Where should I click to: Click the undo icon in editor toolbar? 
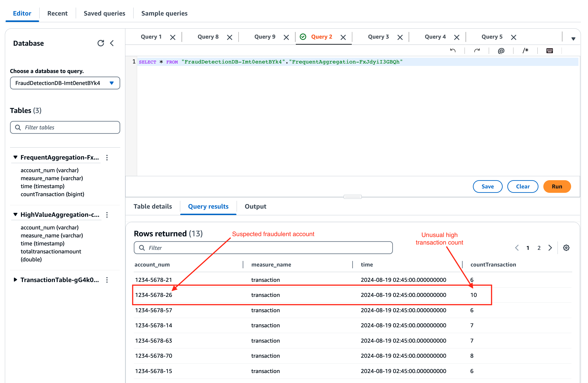point(453,51)
